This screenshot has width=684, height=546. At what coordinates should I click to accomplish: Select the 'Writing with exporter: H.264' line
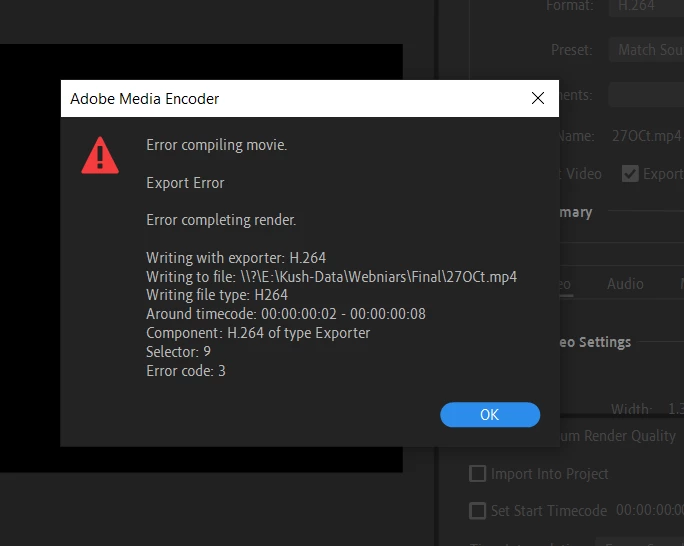(236, 258)
